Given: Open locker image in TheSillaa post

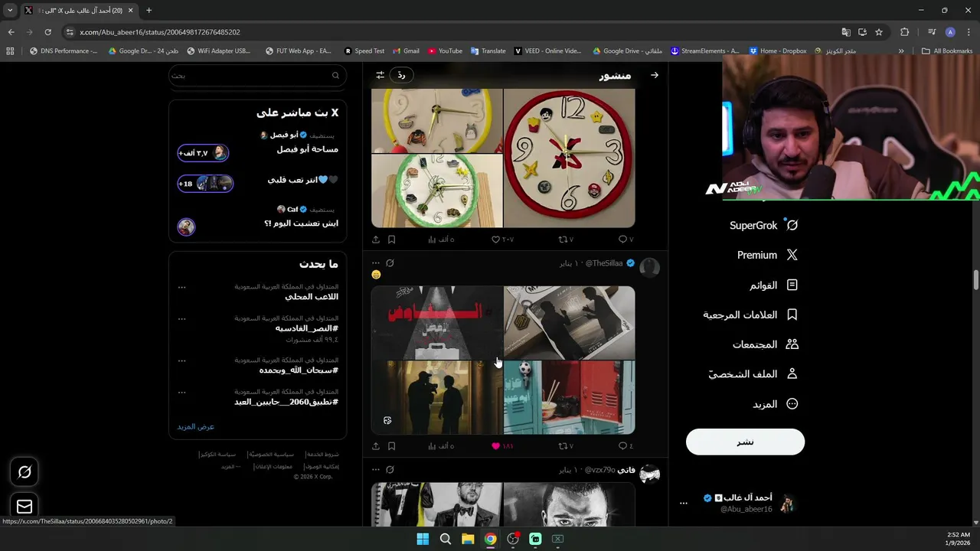Looking at the screenshot, I should 569,397.
